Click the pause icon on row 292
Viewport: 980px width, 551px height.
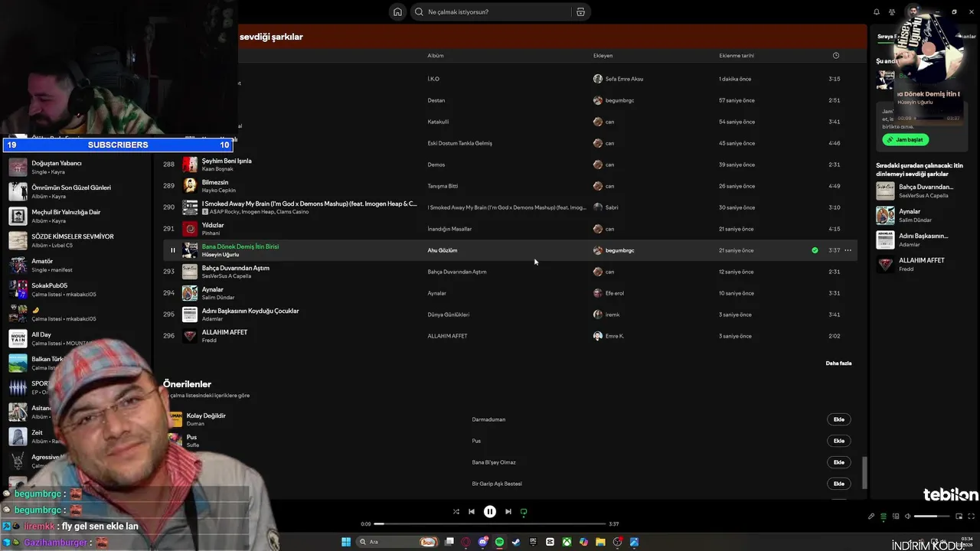coord(172,250)
